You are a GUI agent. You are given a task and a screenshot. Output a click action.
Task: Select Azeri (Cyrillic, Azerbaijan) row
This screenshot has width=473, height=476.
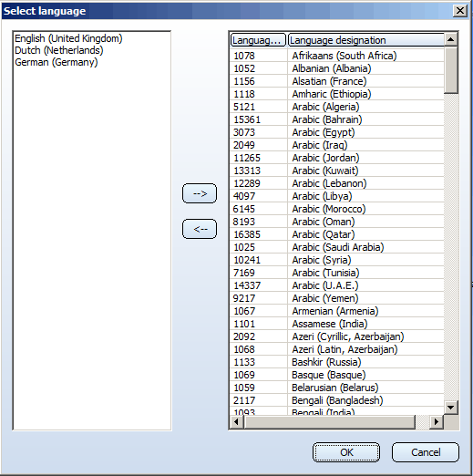point(337,336)
